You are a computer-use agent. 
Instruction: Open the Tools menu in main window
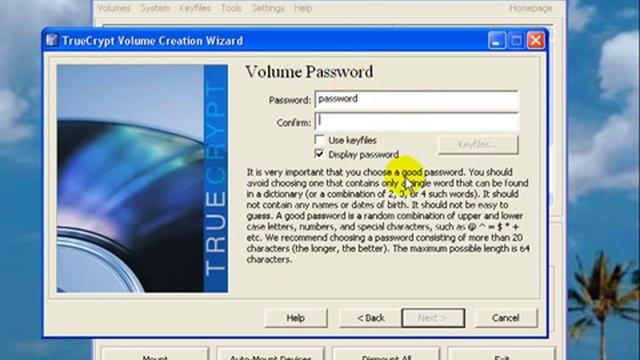click(231, 8)
